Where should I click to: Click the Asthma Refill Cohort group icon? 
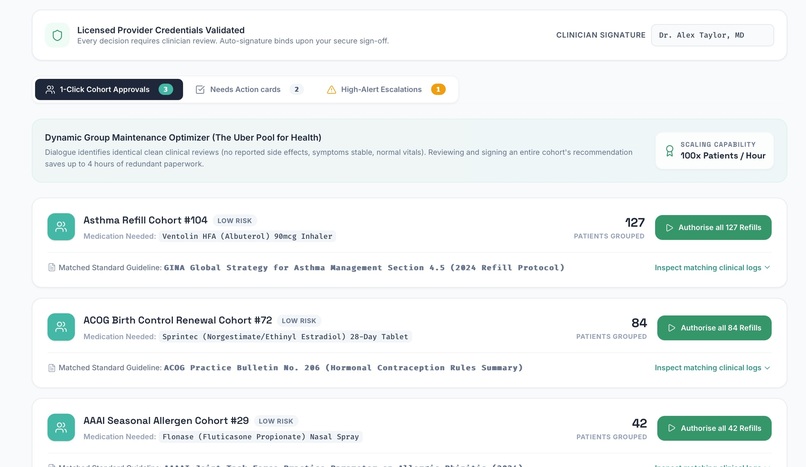point(61,227)
